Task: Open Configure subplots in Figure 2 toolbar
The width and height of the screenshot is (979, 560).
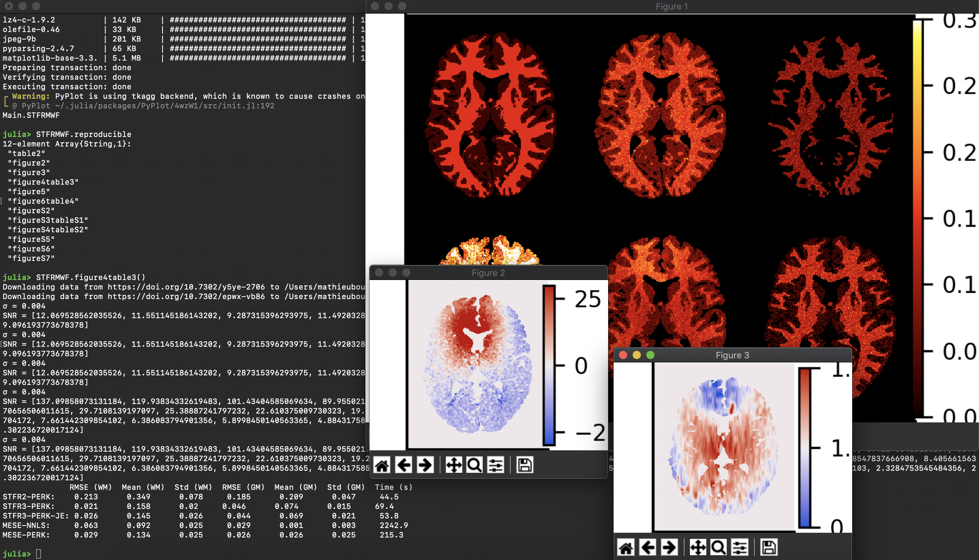Action: [495, 465]
